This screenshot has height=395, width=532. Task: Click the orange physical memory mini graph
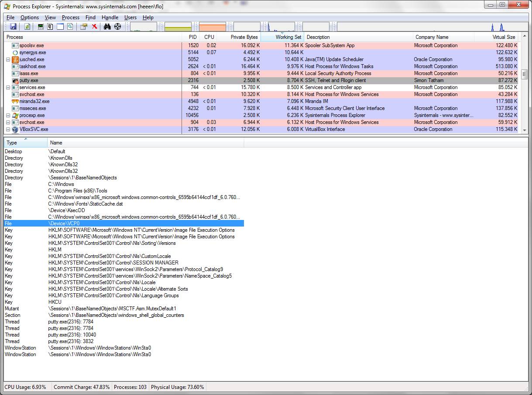click(x=213, y=27)
